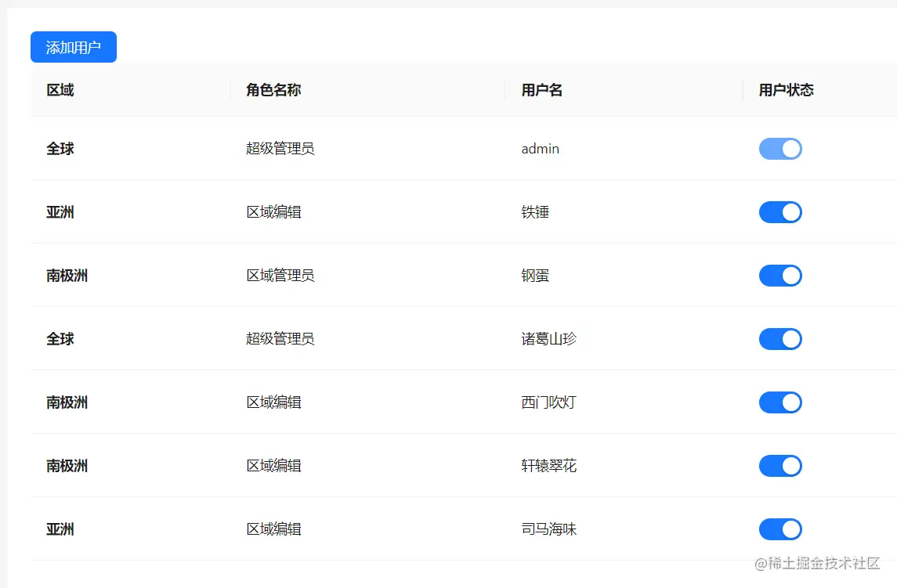Toggle user status for 西门吹灯

point(780,402)
